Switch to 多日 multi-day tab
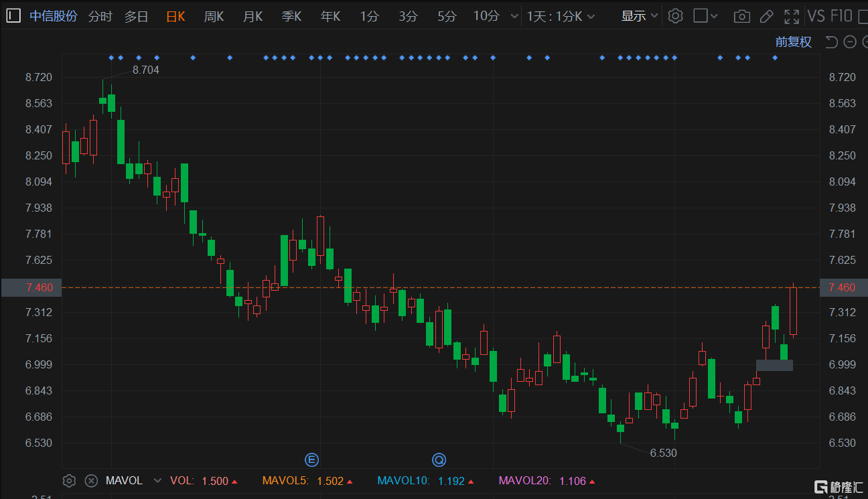The width and height of the screenshot is (868, 499). (137, 16)
